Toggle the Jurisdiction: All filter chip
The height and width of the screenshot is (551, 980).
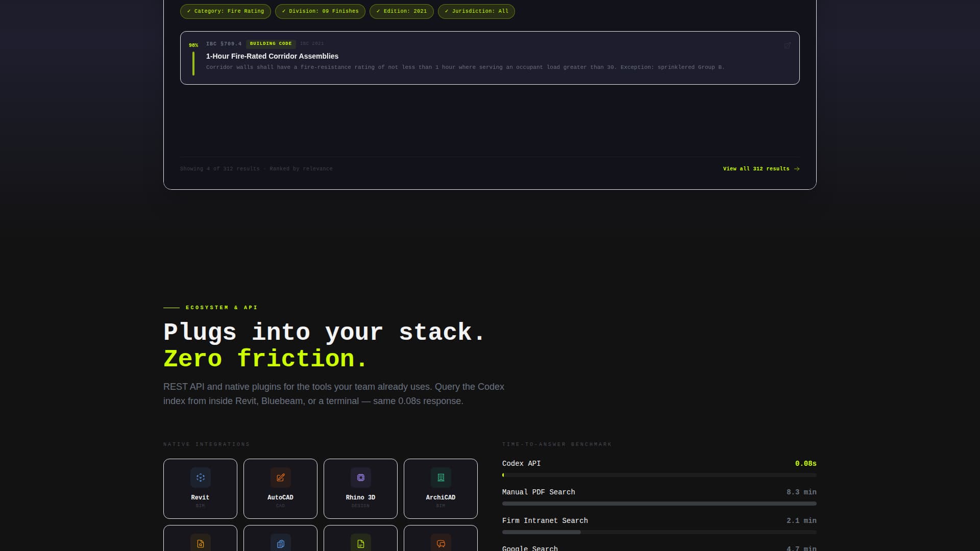pos(476,11)
